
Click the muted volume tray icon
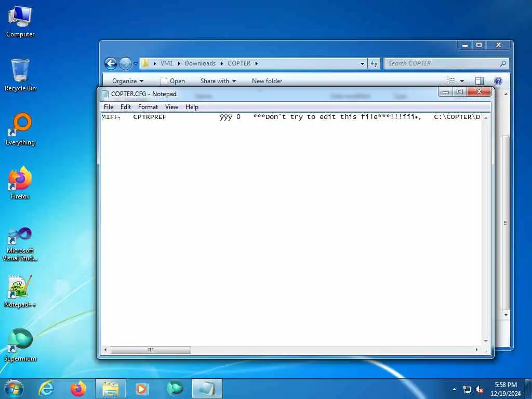[480, 390]
